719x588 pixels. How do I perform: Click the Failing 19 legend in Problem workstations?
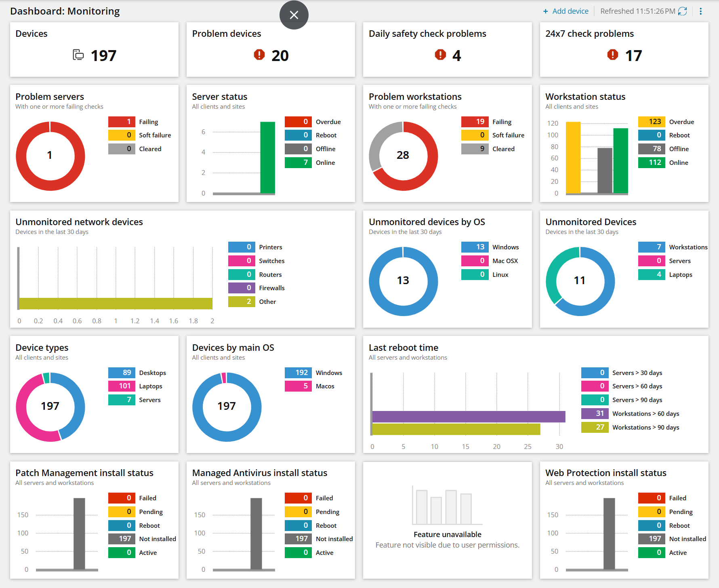487,122
